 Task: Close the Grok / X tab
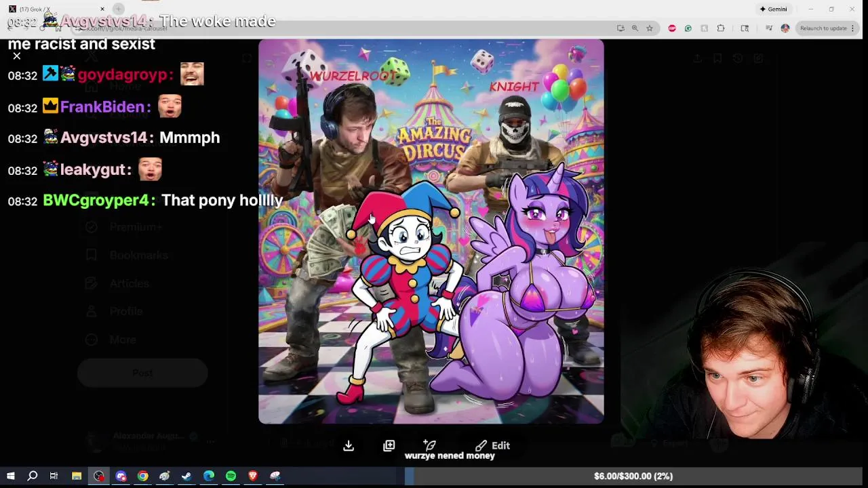pyautogui.click(x=102, y=9)
